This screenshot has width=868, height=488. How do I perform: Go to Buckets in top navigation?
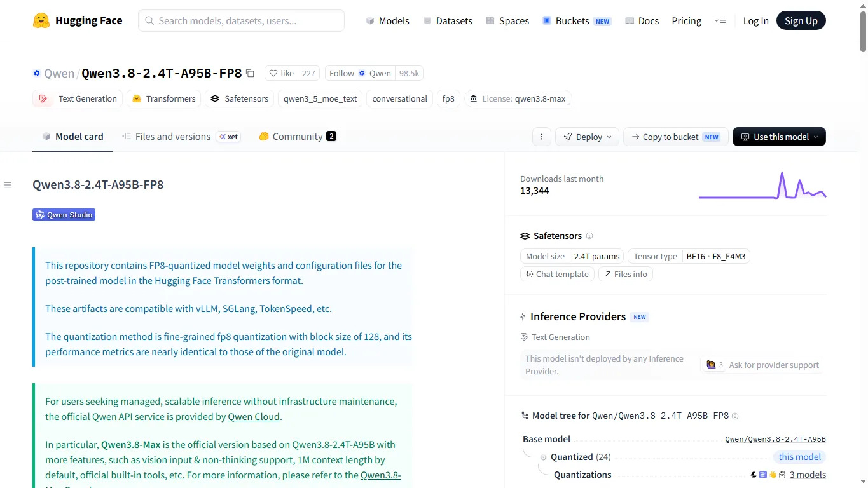[x=576, y=21]
